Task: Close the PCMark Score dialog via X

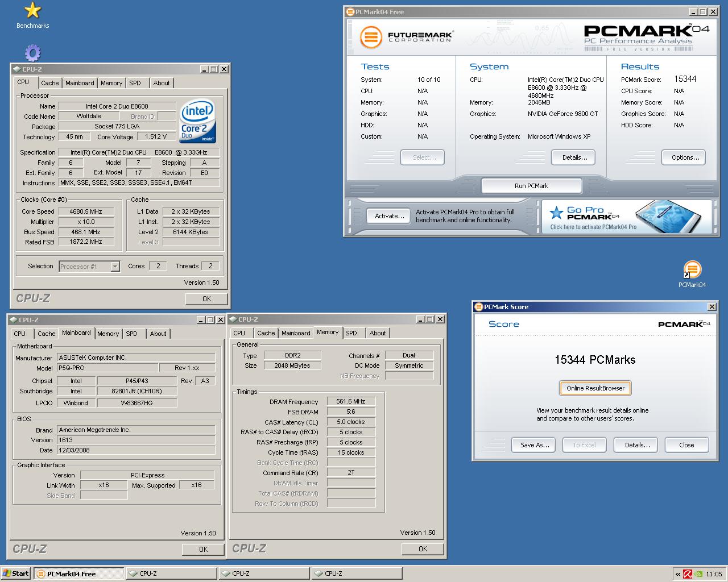Action: pyautogui.click(x=712, y=307)
